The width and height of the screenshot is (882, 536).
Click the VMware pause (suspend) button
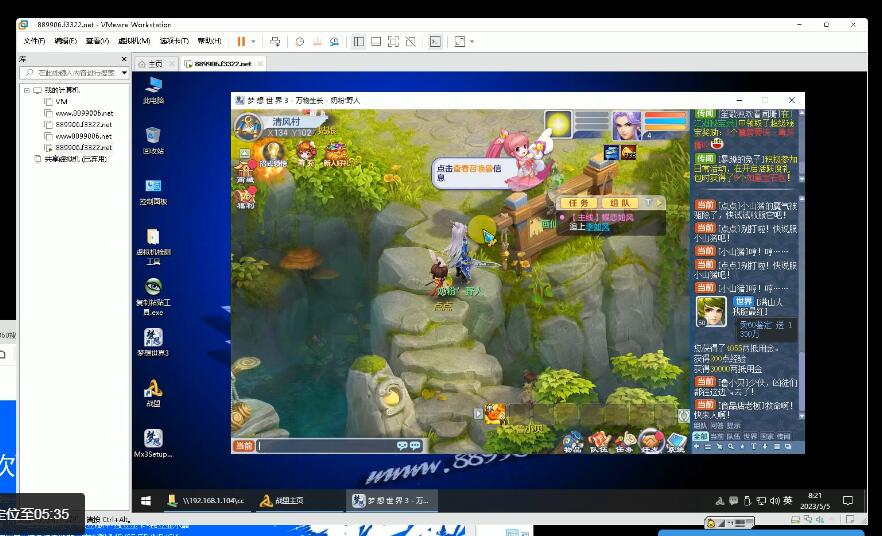coord(241,42)
